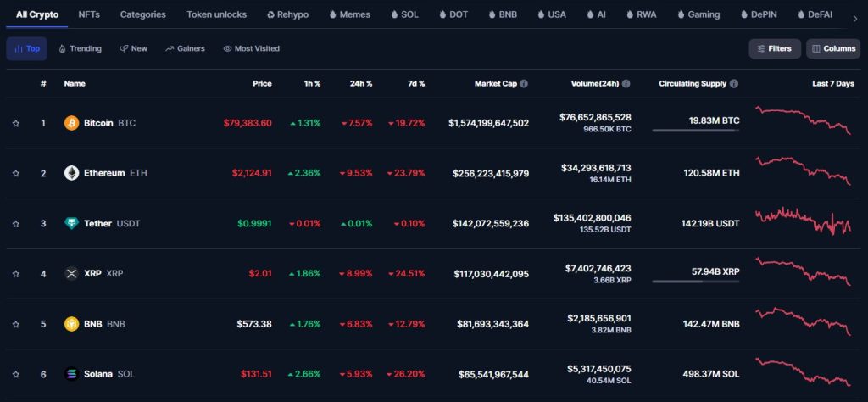
Task: Show the Top coins list
Action: pos(26,48)
